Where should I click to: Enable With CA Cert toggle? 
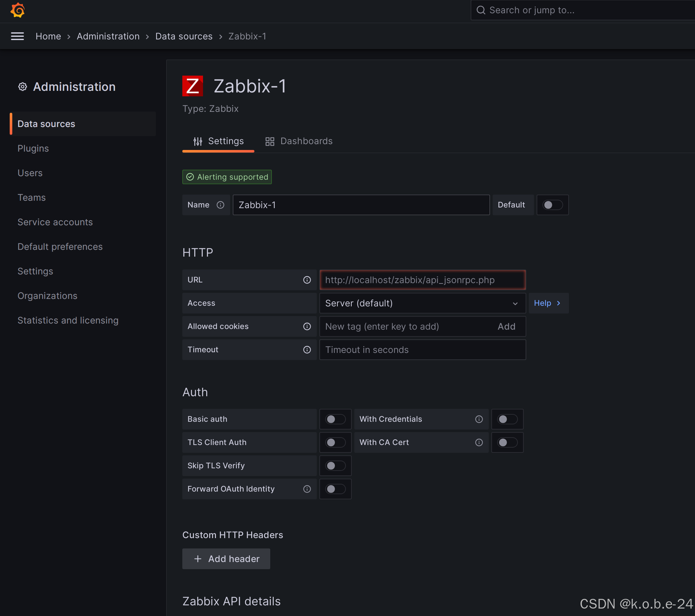[507, 442]
